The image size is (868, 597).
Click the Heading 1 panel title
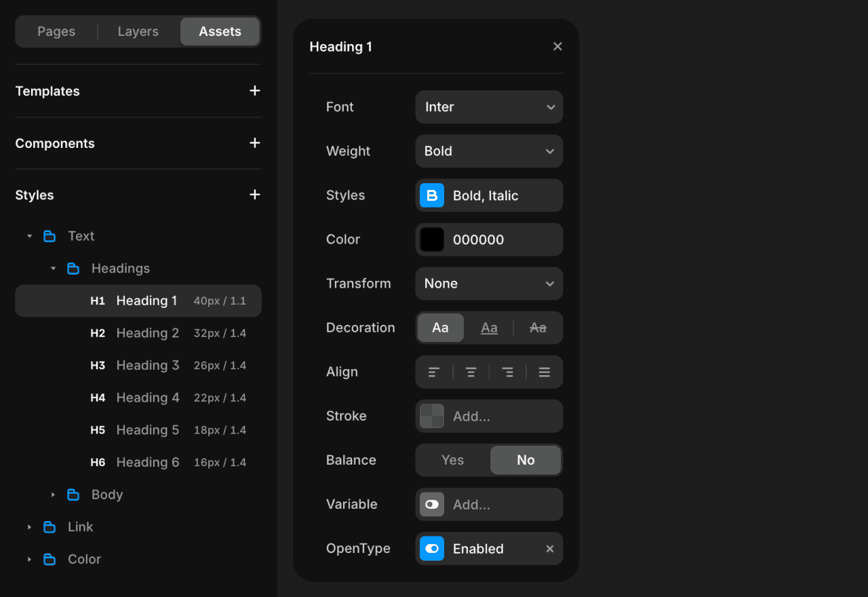click(x=340, y=47)
